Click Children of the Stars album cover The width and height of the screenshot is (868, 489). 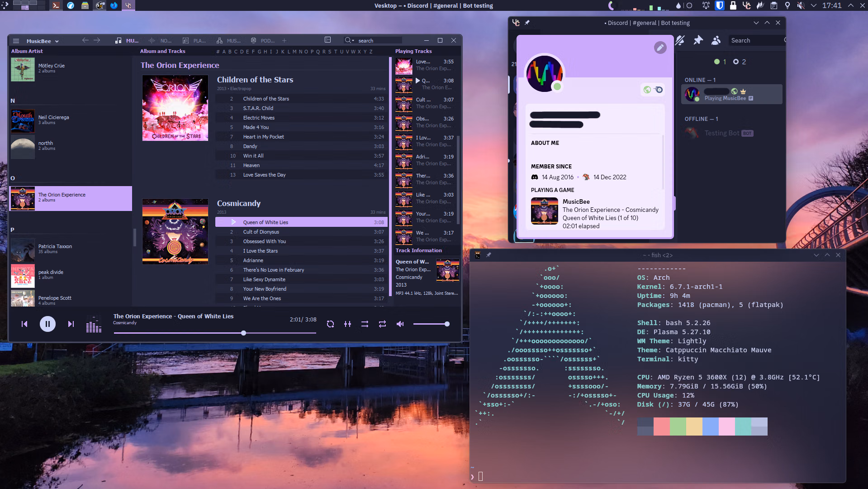coord(175,108)
